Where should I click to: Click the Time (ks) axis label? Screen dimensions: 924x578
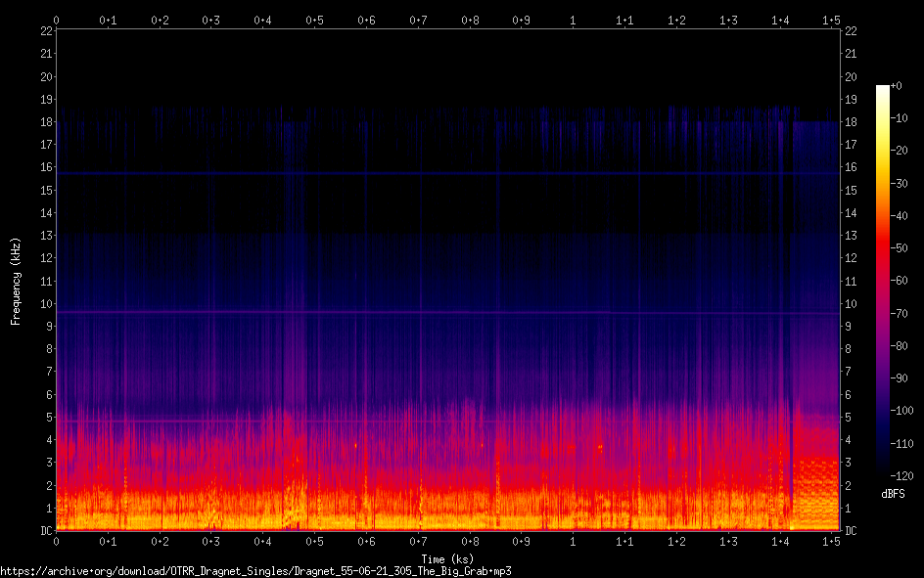coord(446,558)
